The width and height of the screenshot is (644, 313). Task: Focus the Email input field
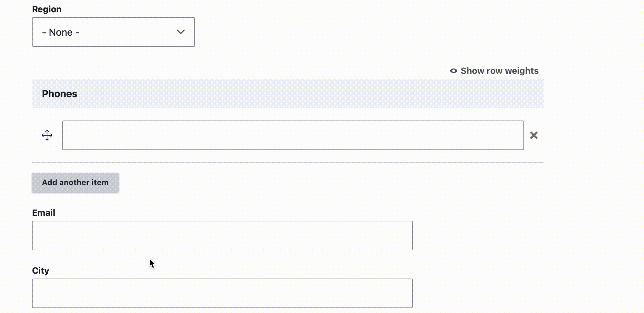tap(222, 236)
